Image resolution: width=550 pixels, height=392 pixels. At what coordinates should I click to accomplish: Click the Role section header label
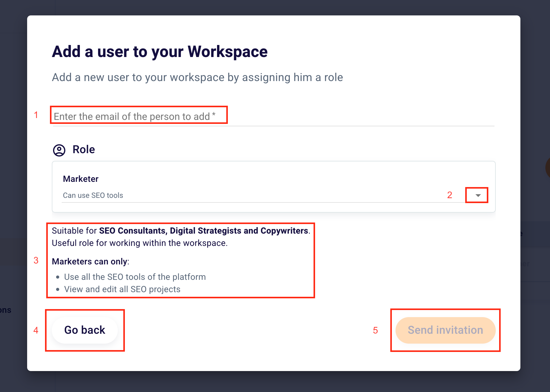[84, 149]
